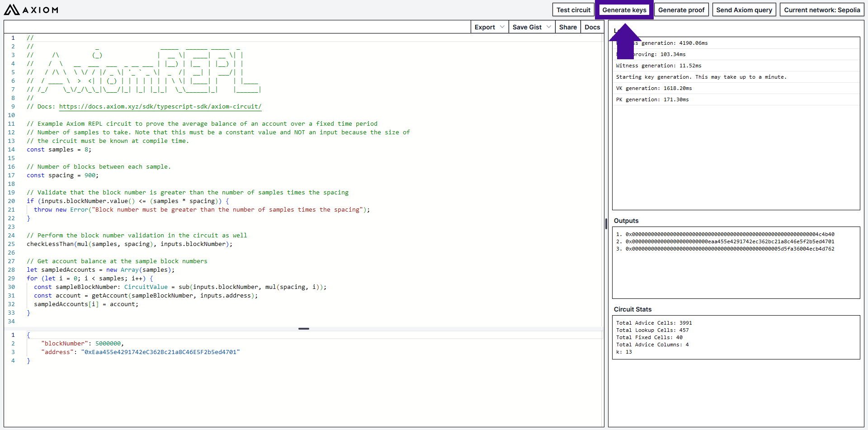Click the Axiom logo icon
Screen dimensions: 868x430
click(x=12, y=10)
